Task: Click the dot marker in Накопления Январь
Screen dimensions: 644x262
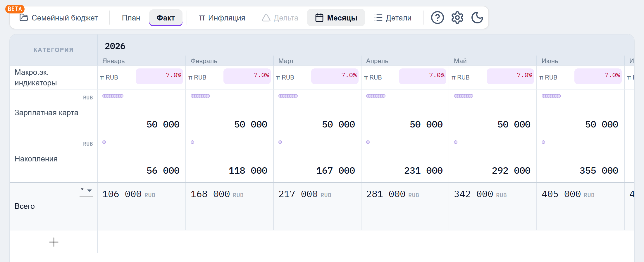Action: click(x=104, y=142)
